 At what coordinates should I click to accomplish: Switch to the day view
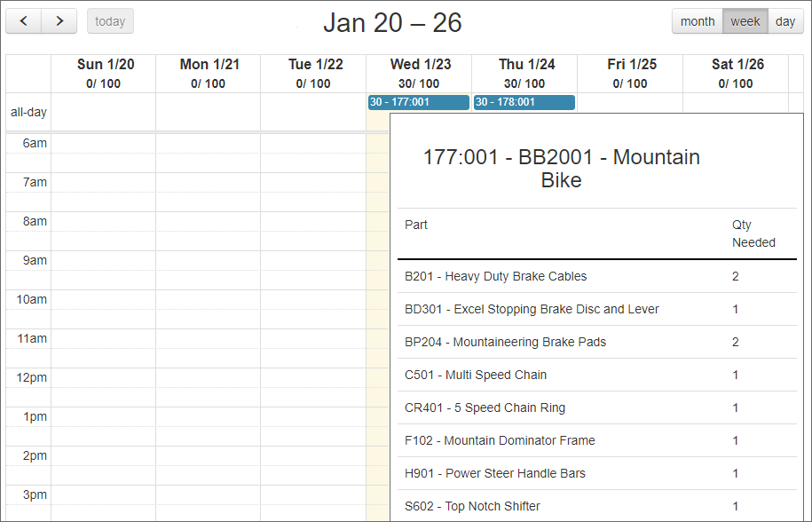784,21
